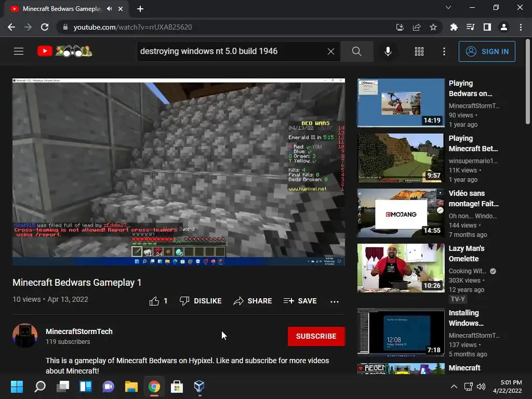Viewport: 532px width, 399px height.
Task: Click 'Vidéo sans montage! Fait...' title
Action: [474, 198]
